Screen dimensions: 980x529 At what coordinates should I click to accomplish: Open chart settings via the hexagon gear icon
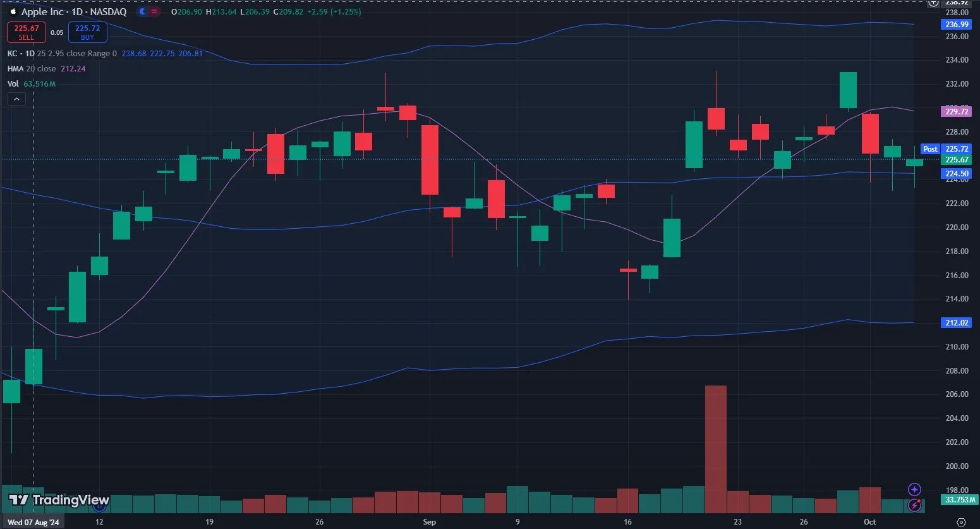point(961,522)
